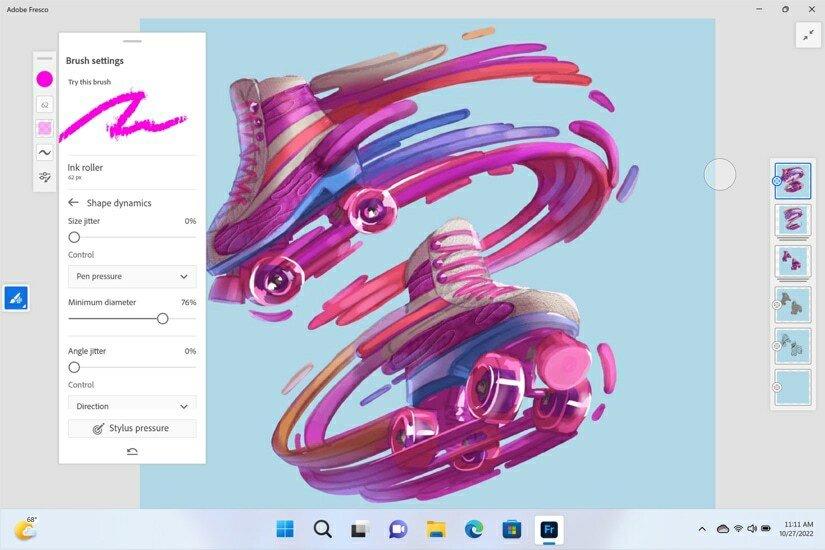Screen dimensions: 825x550
Task: Open Microsoft Edge from taskbar
Action: (x=474, y=529)
